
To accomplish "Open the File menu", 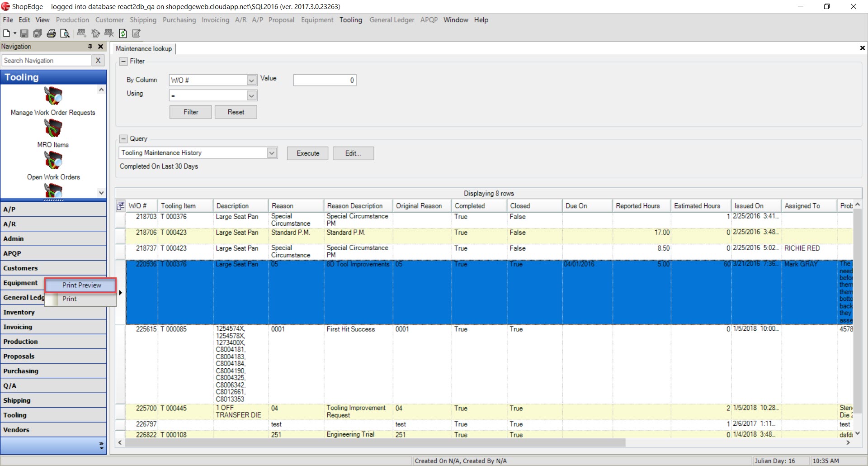I will click(8, 20).
